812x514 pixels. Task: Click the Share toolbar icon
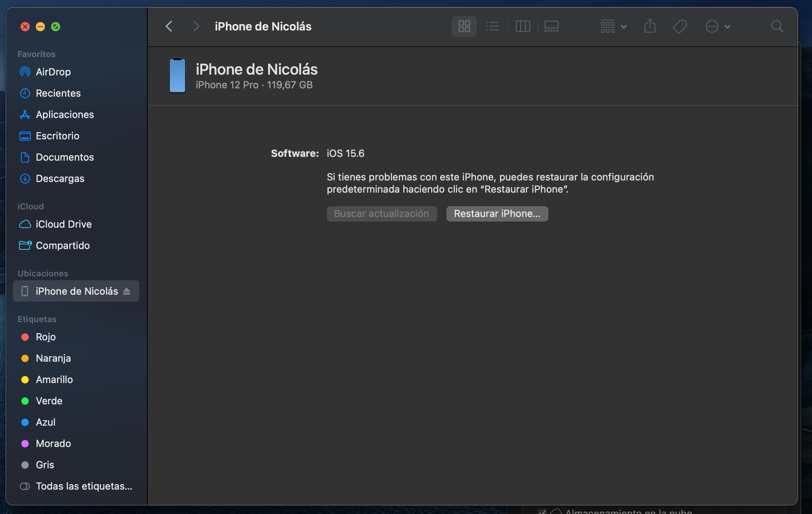[x=650, y=26]
